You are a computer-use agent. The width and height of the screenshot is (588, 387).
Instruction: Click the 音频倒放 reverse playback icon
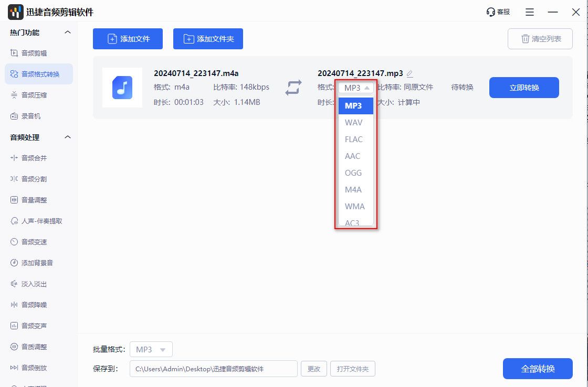(14, 368)
